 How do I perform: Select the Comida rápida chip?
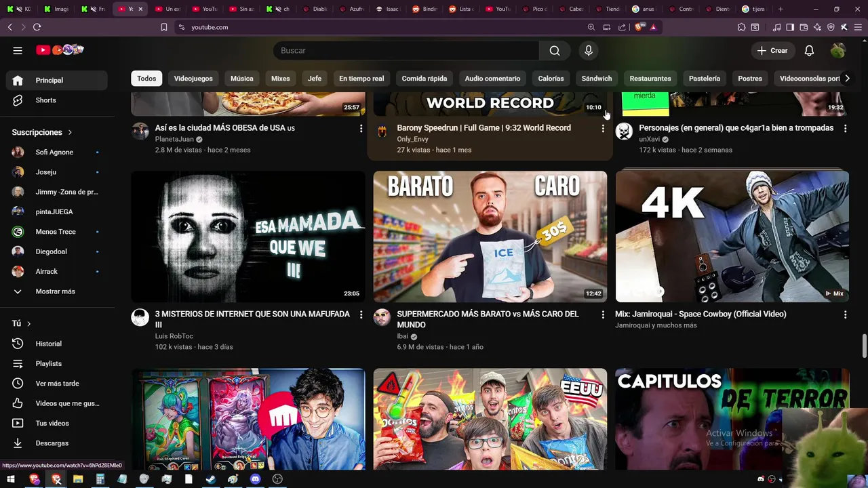[x=425, y=79]
